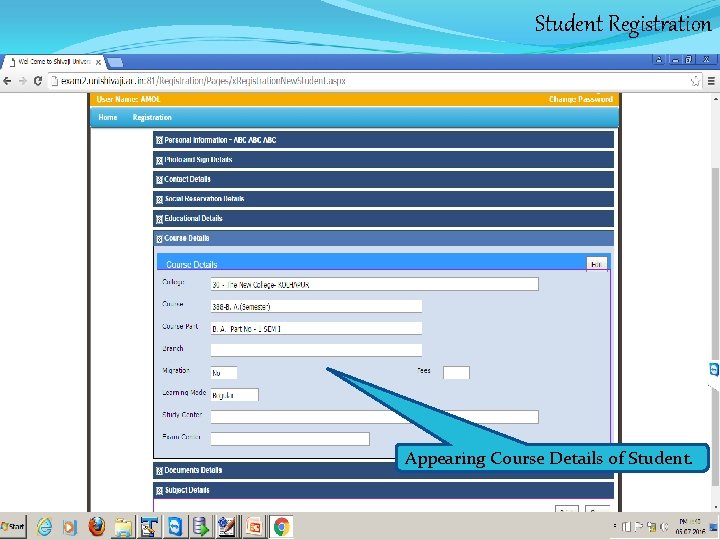720x540 pixels.
Task: Close the Welcome to Shivaji University tab
Action: [98, 62]
